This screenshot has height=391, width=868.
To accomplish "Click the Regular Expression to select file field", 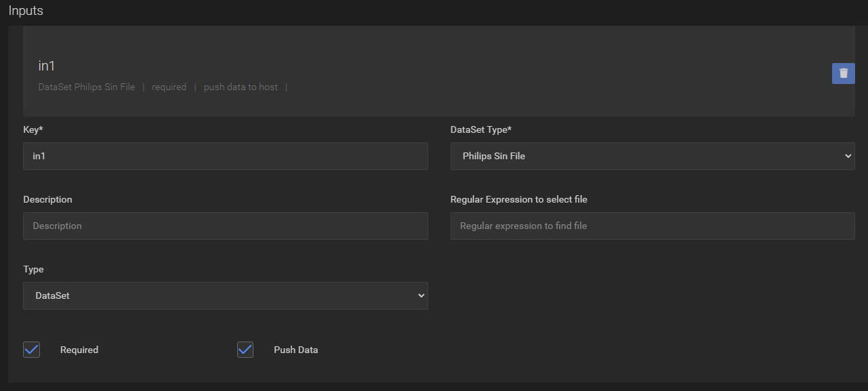I will coord(653,225).
